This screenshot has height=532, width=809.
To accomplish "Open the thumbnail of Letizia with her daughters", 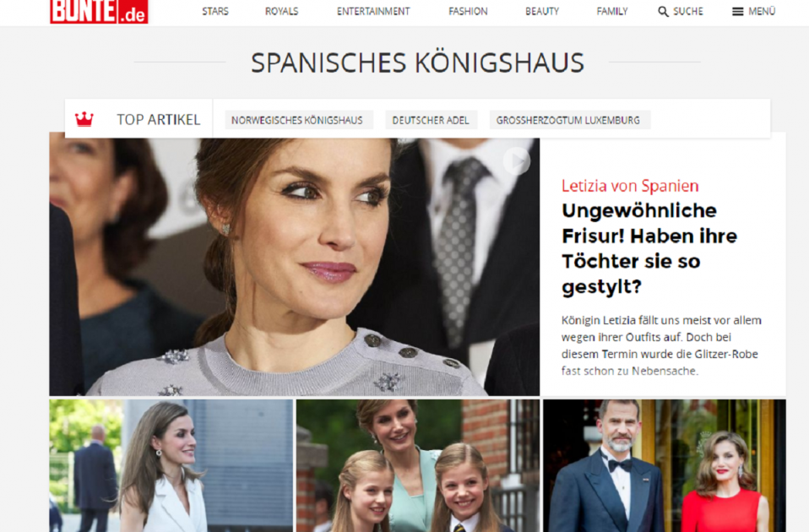I will pos(418,465).
